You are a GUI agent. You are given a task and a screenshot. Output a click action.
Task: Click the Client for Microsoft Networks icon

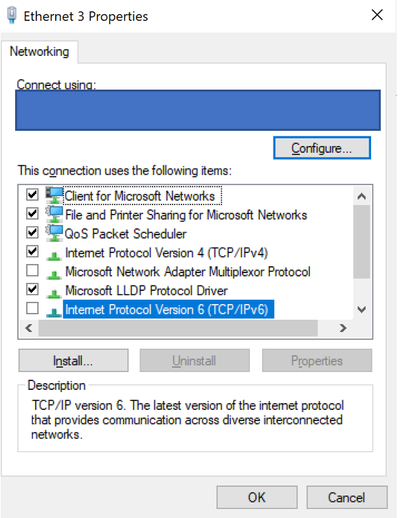(54, 195)
